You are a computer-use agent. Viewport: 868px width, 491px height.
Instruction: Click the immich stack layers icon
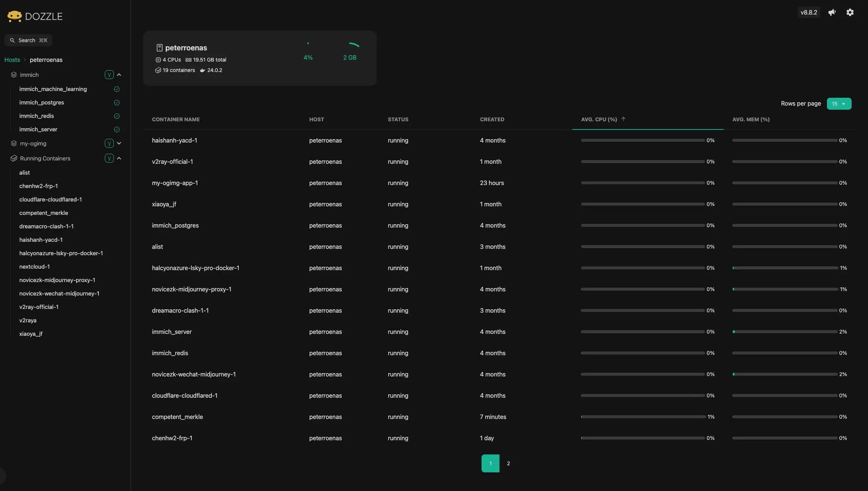(x=14, y=75)
